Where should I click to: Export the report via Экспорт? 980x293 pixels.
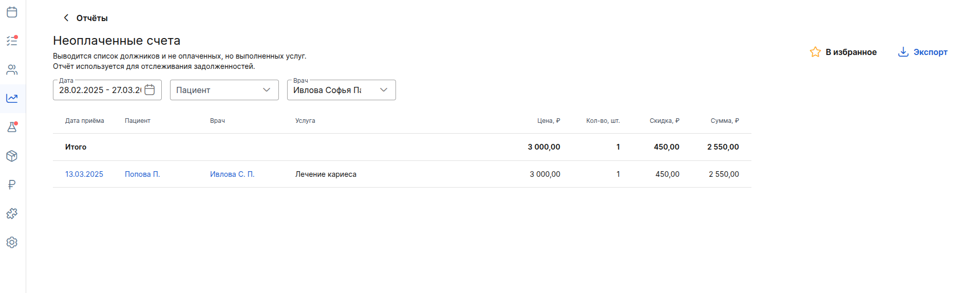tap(922, 52)
